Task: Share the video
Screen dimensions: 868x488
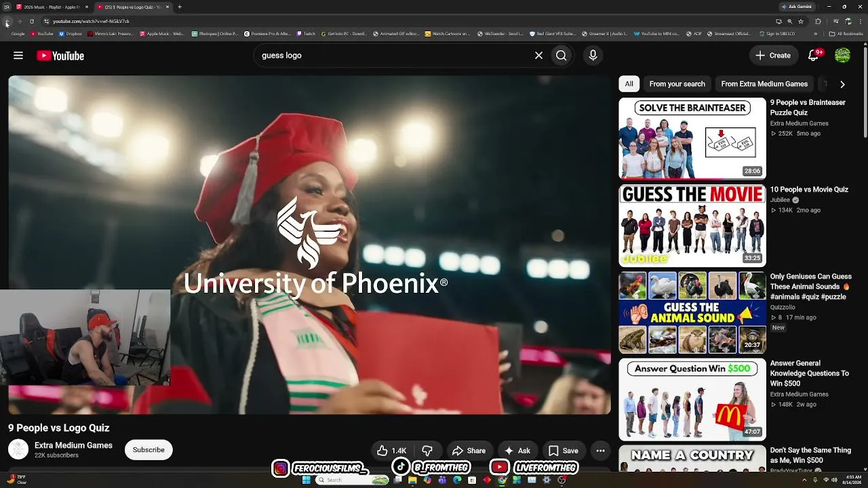Action: 469,451
